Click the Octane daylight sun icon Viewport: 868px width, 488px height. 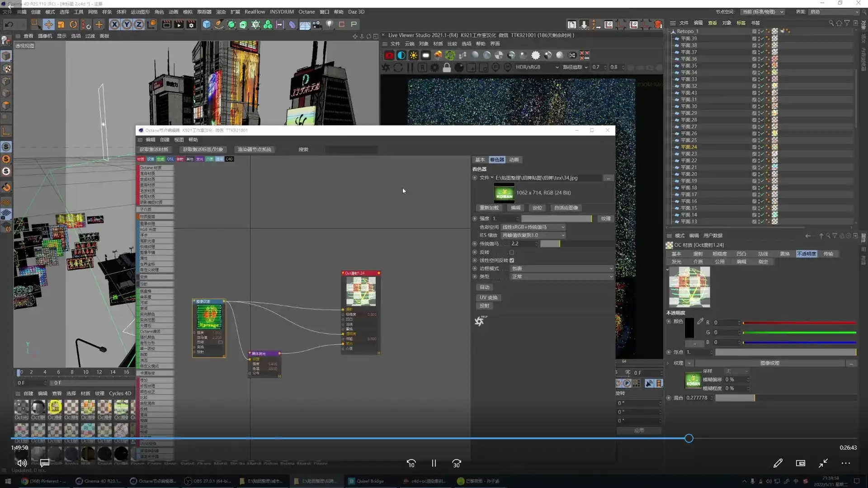pos(414,55)
